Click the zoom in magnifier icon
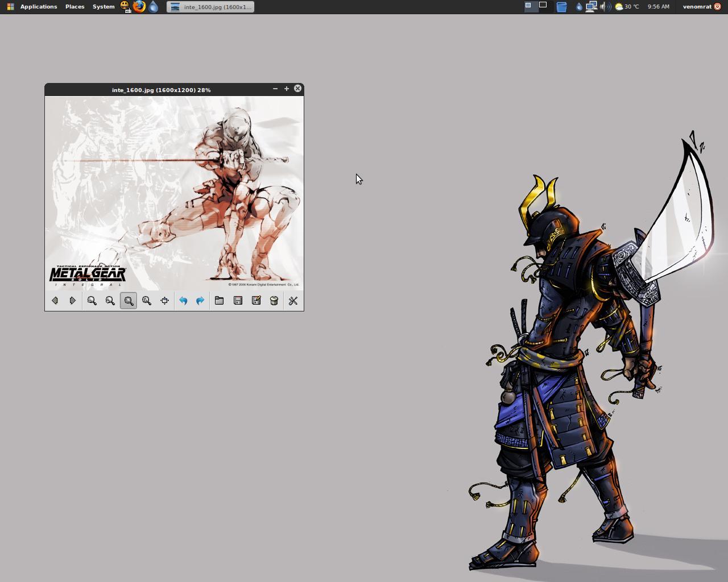 click(110, 301)
